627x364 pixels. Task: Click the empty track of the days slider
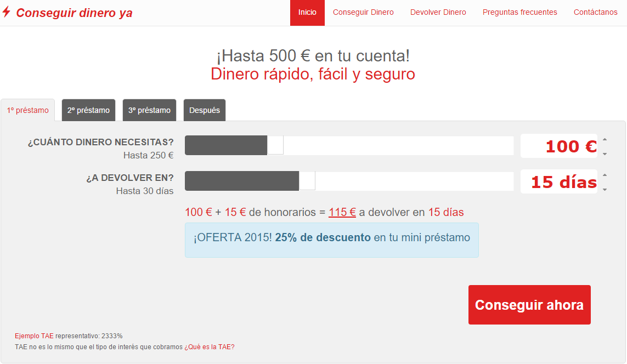pos(414,180)
